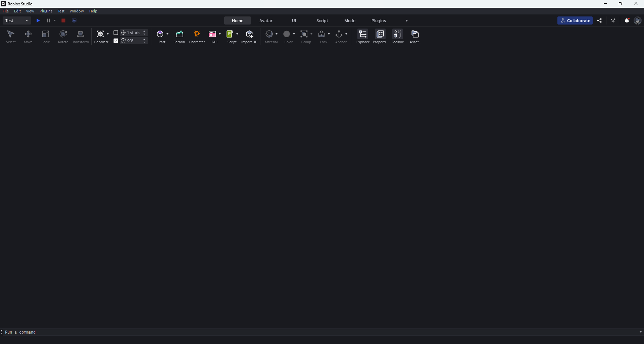Expand the Group dropdown arrow

coord(311,34)
